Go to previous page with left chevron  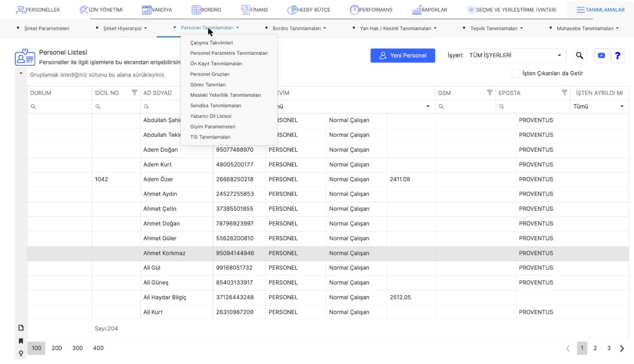567,348
